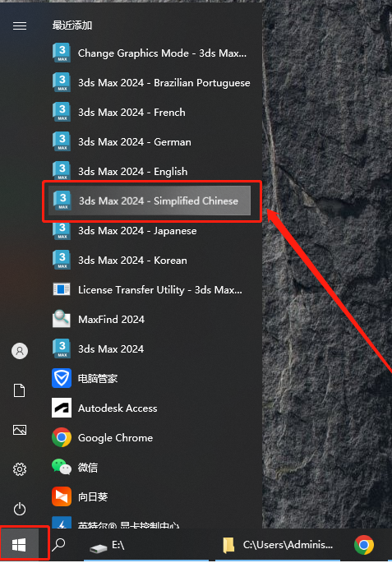Open the power options menu
Viewport: 392px width, 563px height.
click(x=20, y=509)
